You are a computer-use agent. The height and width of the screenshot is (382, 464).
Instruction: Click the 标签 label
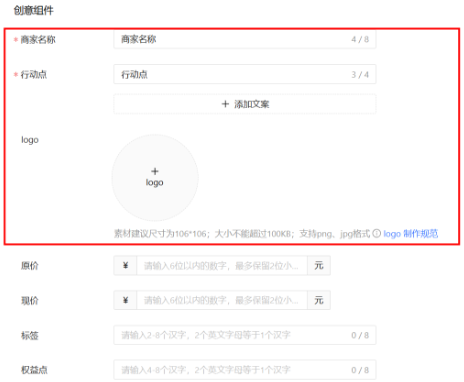pos(30,335)
